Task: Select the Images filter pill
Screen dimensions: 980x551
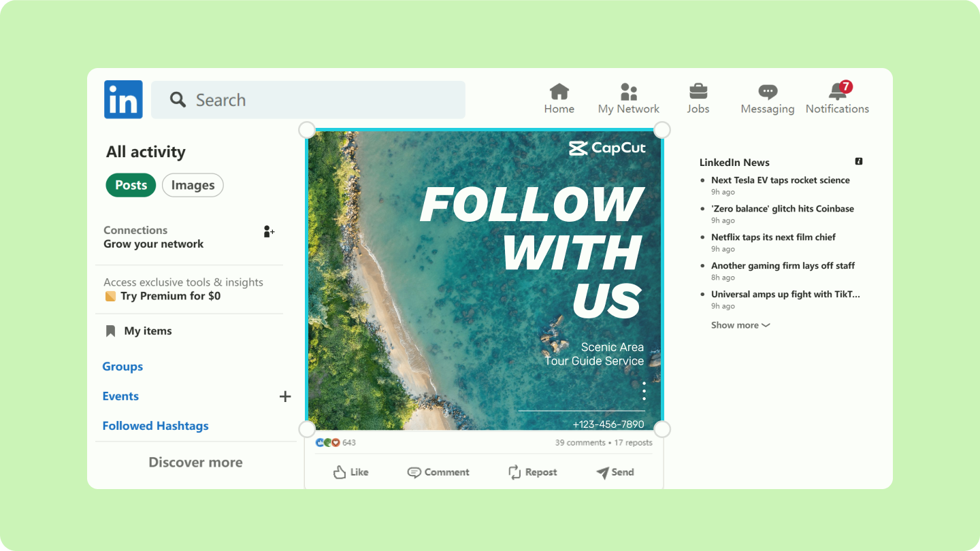Action: [193, 185]
